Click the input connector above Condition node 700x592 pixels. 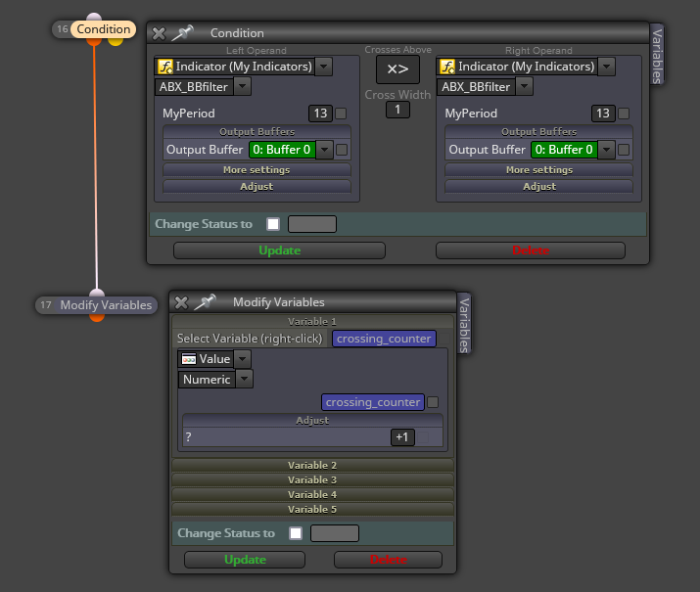pyautogui.click(x=94, y=17)
